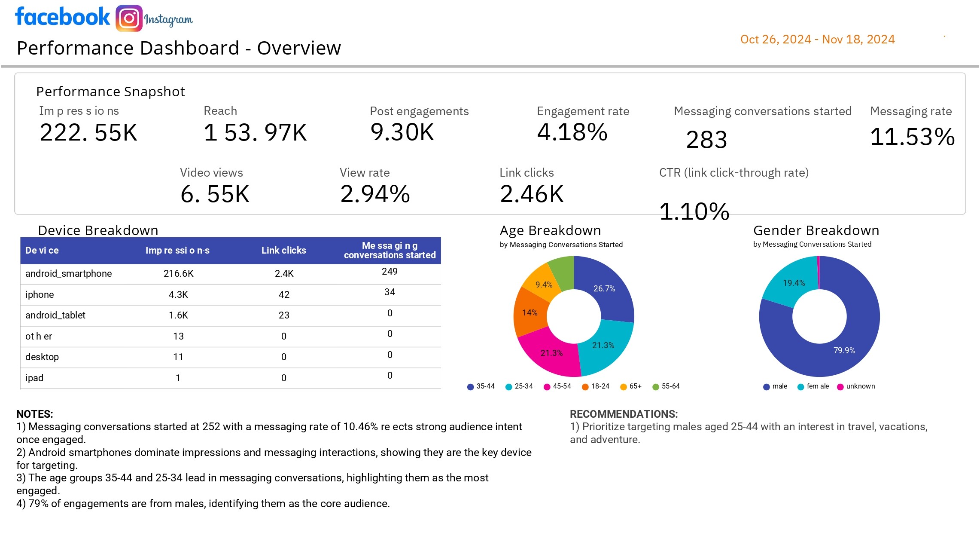Click the 79.9% male donut slice
The width and height of the screenshot is (980, 551).
tap(844, 350)
